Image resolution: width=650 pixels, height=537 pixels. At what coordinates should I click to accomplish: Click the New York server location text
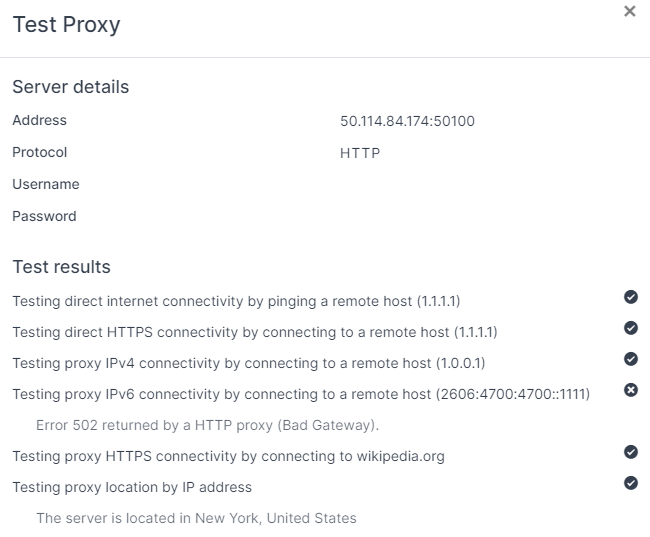(196, 518)
